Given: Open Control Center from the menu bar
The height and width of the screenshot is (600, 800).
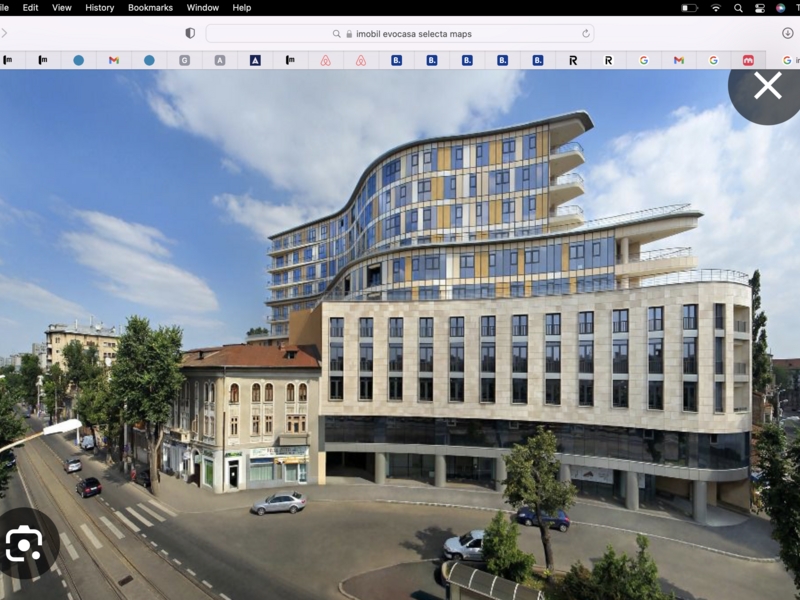Looking at the screenshot, I should (760, 8).
